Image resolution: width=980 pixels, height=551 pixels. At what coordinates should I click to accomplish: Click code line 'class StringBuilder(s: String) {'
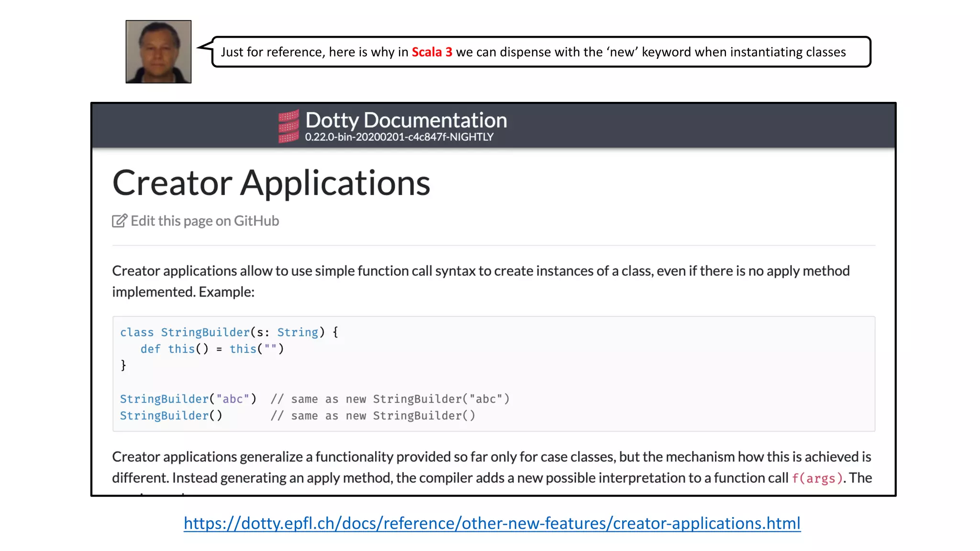pyautogui.click(x=229, y=332)
